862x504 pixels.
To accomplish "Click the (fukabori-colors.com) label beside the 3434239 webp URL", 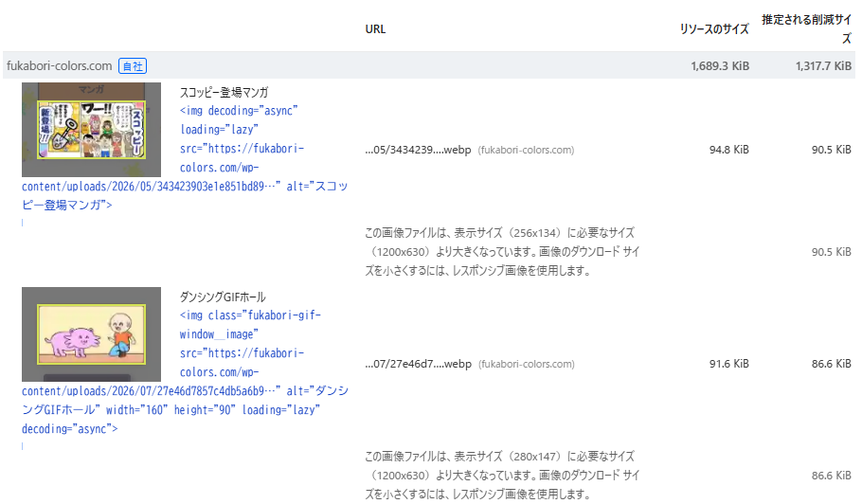I will (526, 150).
